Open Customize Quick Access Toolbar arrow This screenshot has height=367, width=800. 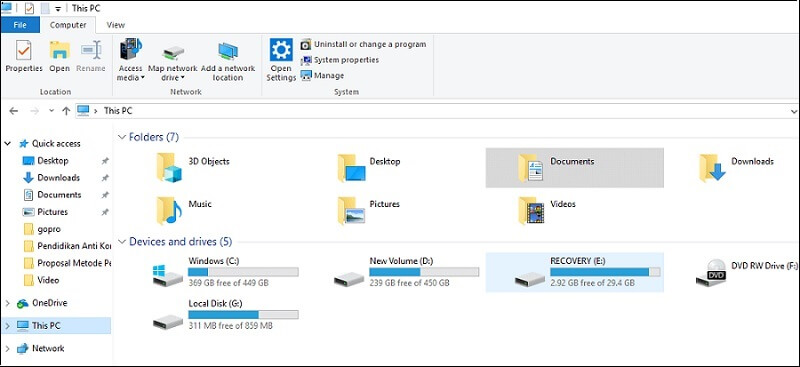click(58, 9)
